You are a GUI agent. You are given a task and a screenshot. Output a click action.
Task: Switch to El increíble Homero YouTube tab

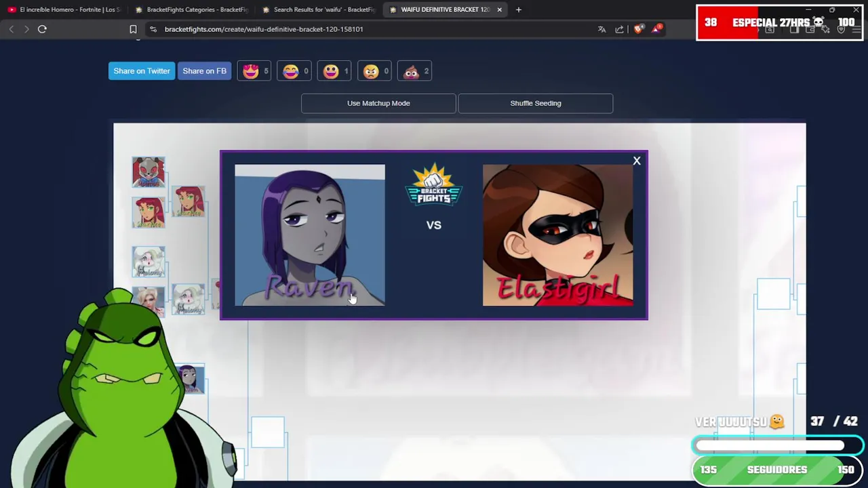(64, 9)
